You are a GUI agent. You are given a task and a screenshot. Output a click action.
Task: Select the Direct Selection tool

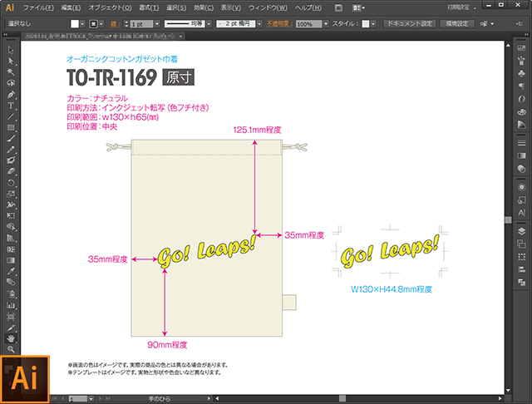coord(11,61)
